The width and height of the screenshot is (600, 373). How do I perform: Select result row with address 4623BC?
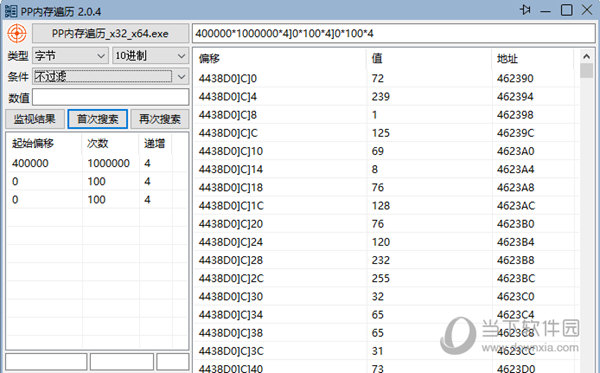pyautogui.click(x=386, y=278)
